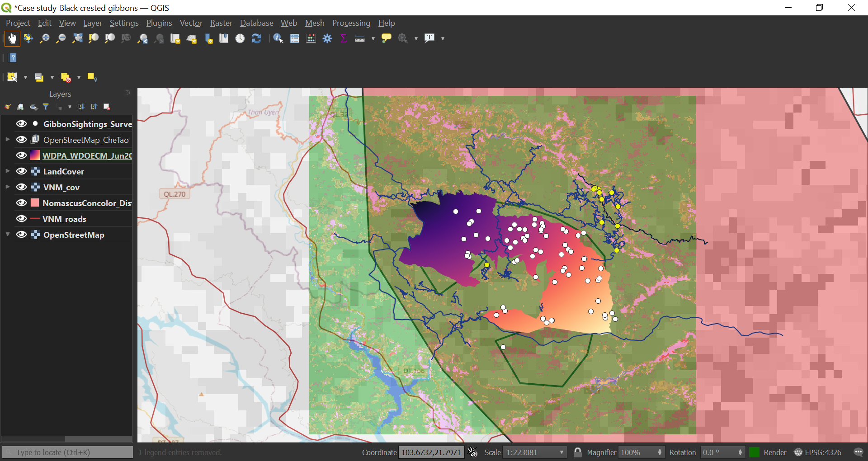
Task: Hide the GibbonSightings_Survey layer
Action: (21, 124)
